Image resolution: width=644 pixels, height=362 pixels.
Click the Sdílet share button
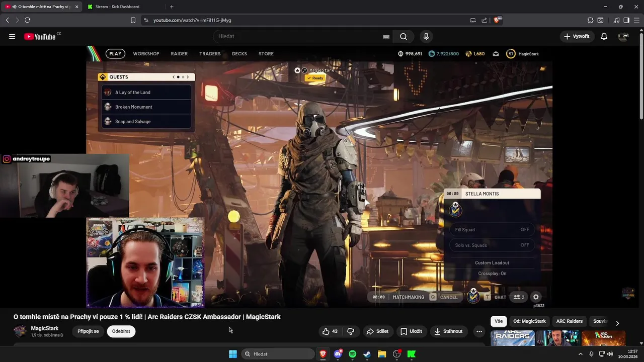(x=377, y=331)
